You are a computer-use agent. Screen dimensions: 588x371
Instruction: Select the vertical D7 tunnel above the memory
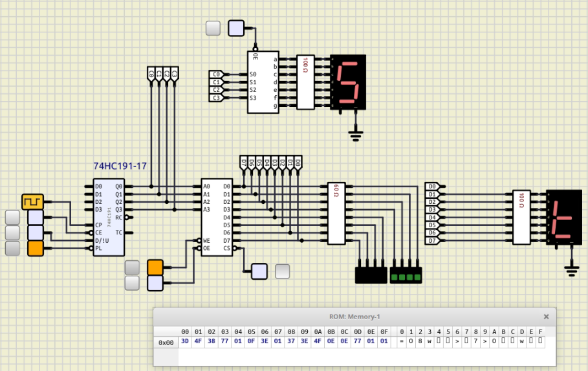click(244, 163)
